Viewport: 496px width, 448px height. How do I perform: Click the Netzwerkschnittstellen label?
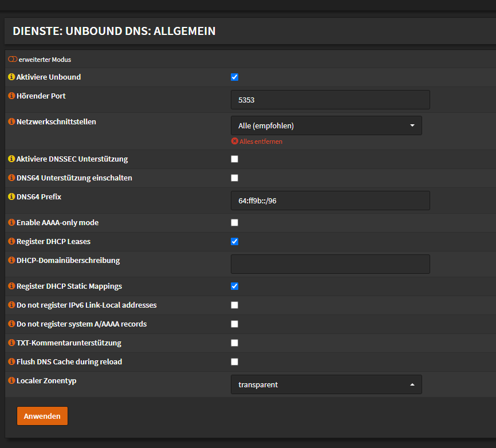tap(56, 121)
